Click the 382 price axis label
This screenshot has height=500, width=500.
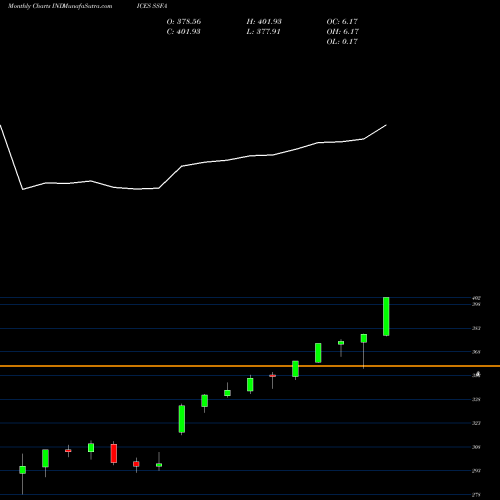(476, 328)
